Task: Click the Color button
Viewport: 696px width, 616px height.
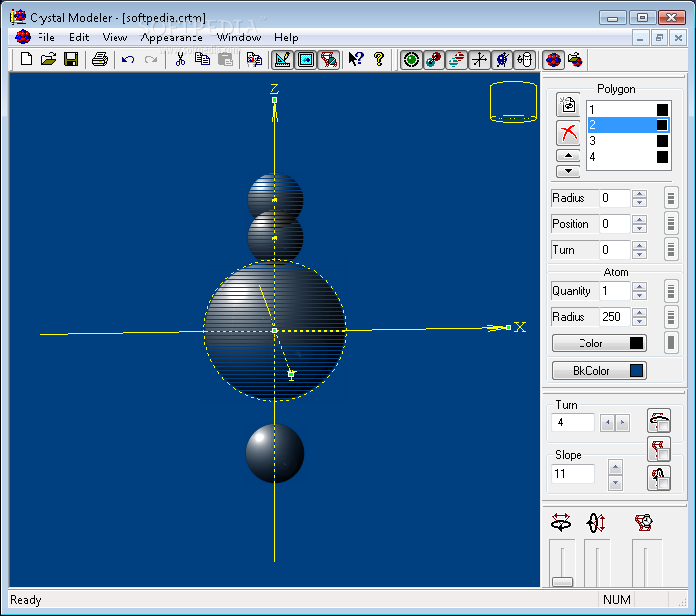Action: pos(599,344)
